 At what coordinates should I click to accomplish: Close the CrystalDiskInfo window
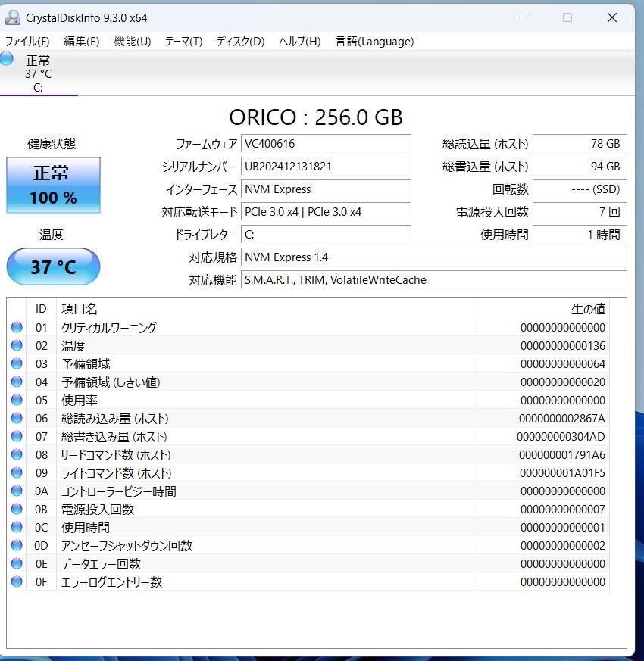[x=612, y=17]
